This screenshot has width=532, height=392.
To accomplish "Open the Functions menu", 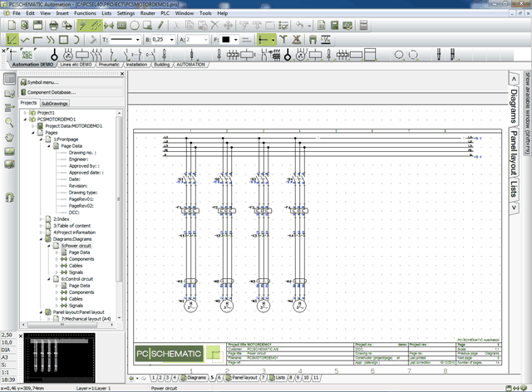I will (x=85, y=13).
